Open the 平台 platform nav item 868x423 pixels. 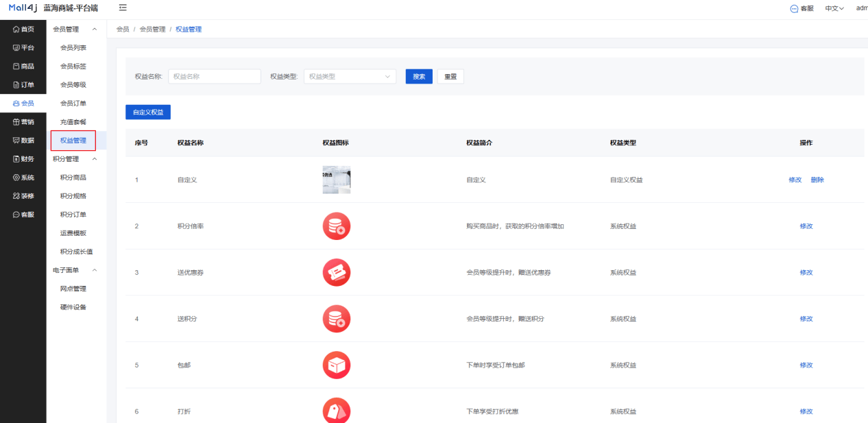(23, 47)
